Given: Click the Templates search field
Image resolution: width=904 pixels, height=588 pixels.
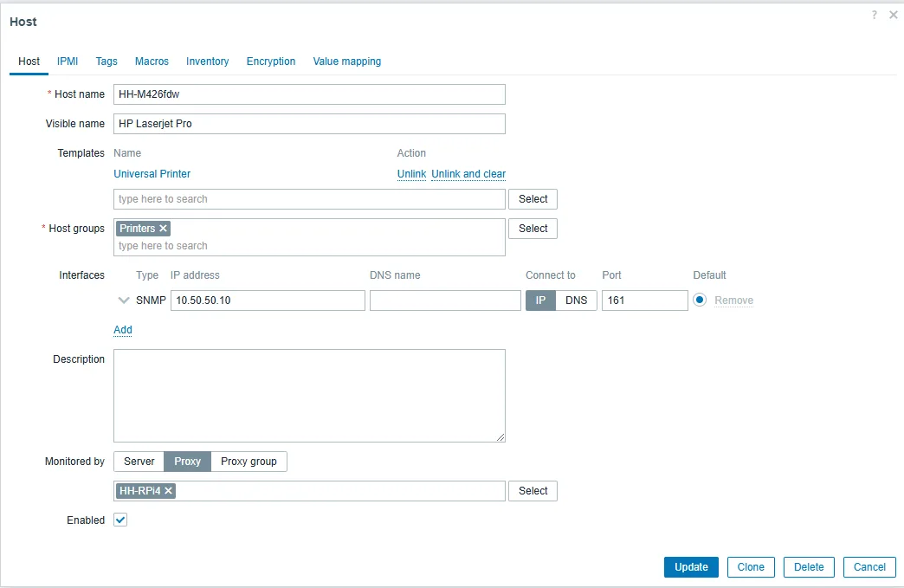Looking at the screenshot, I should (310, 199).
